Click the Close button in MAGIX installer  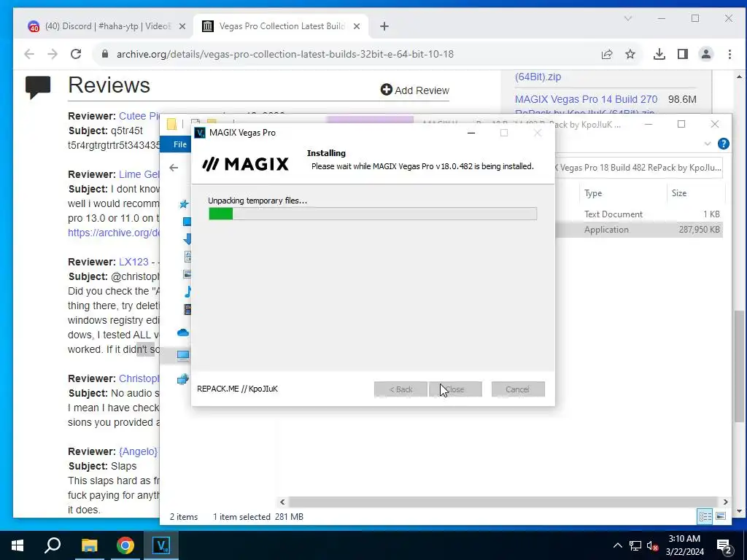coord(455,389)
